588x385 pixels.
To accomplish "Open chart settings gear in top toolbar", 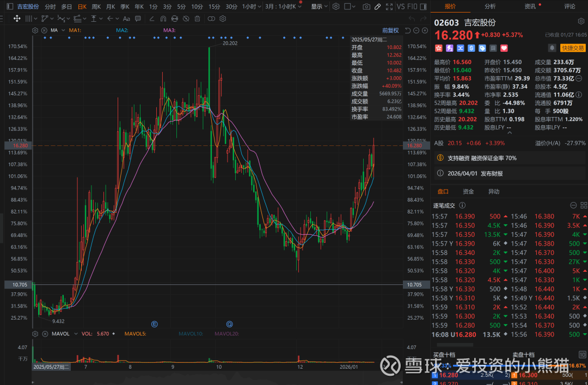I will coord(336,7).
